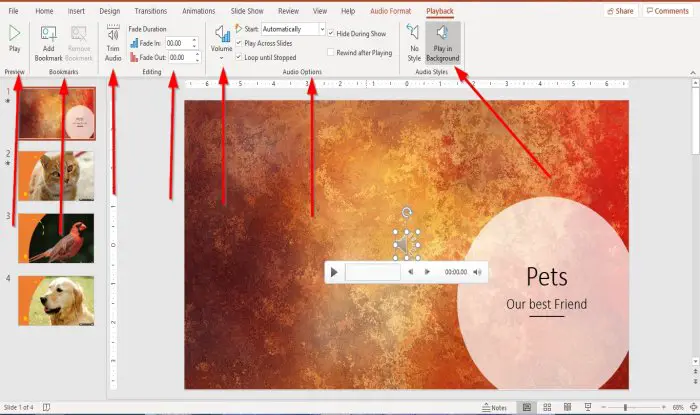Switch to the Review tab
The height and width of the screenshot is (415, 700).
[x=288, y=11]
